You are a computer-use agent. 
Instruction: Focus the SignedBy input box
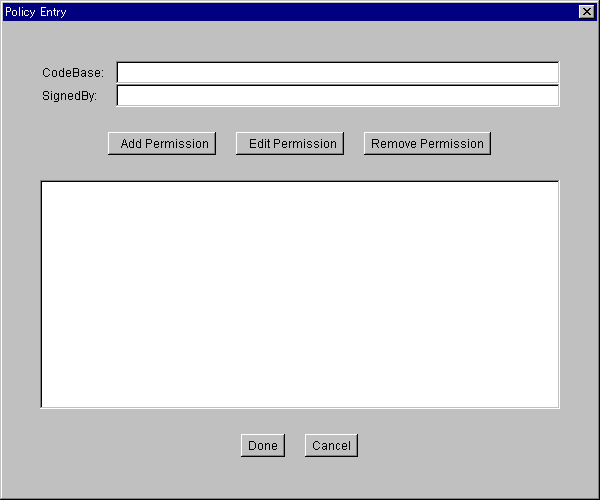tap(338, 96)
